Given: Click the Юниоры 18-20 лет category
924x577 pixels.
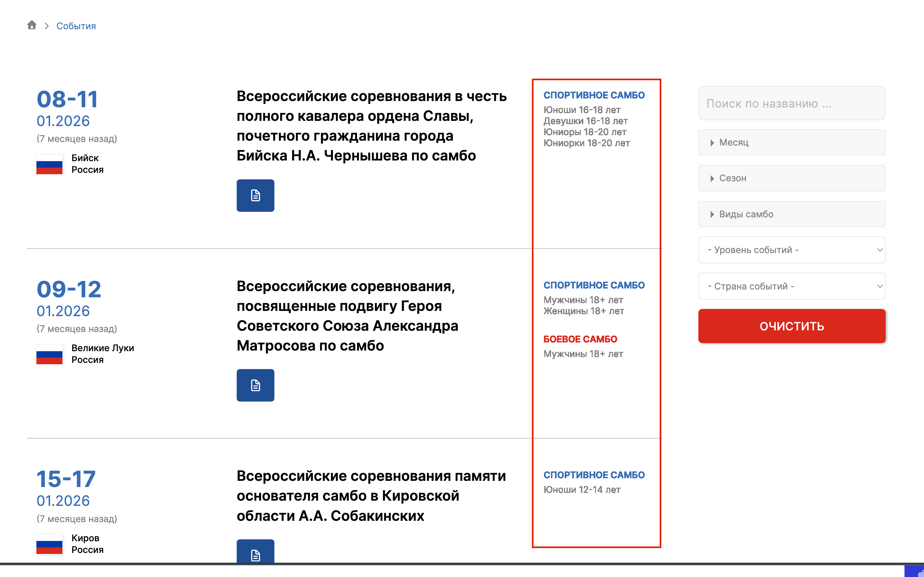Looking at the screenshot, I should click(585, 132).
